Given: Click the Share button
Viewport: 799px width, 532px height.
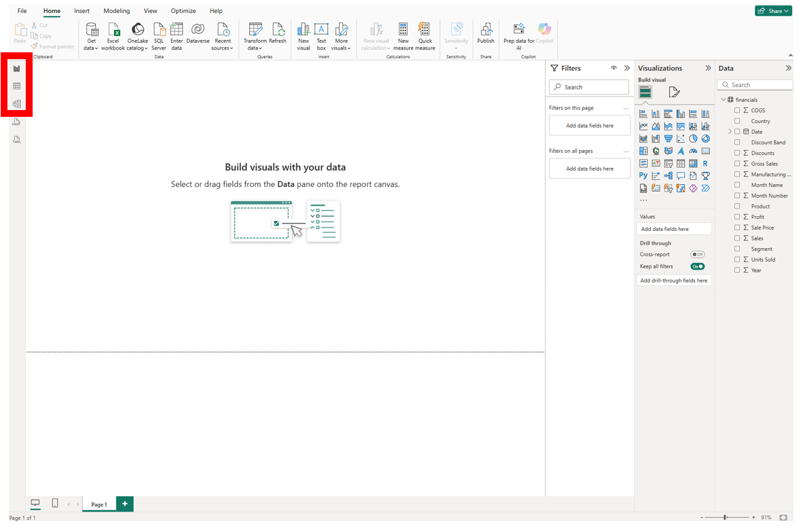Looking at the screenshot, I should 773,11.
